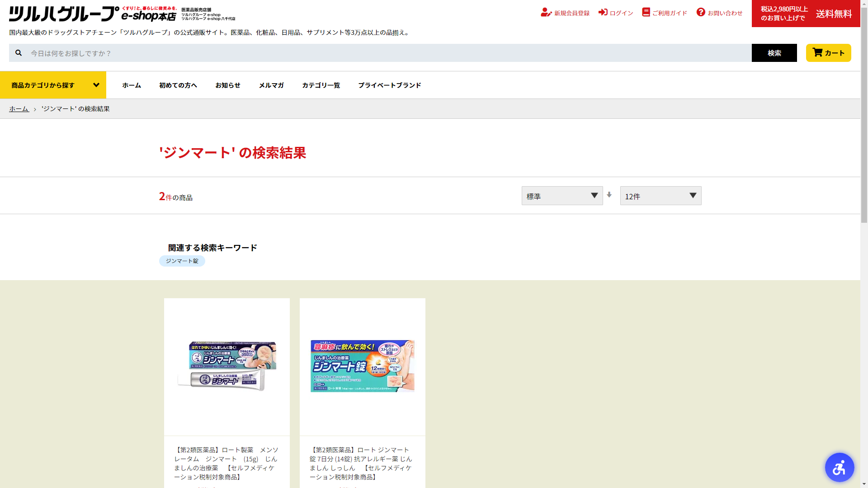The width and height of the screenshot is (868, 488).
Task: Click the magnifier icon in search bar
Action: [x=19, y=53]
